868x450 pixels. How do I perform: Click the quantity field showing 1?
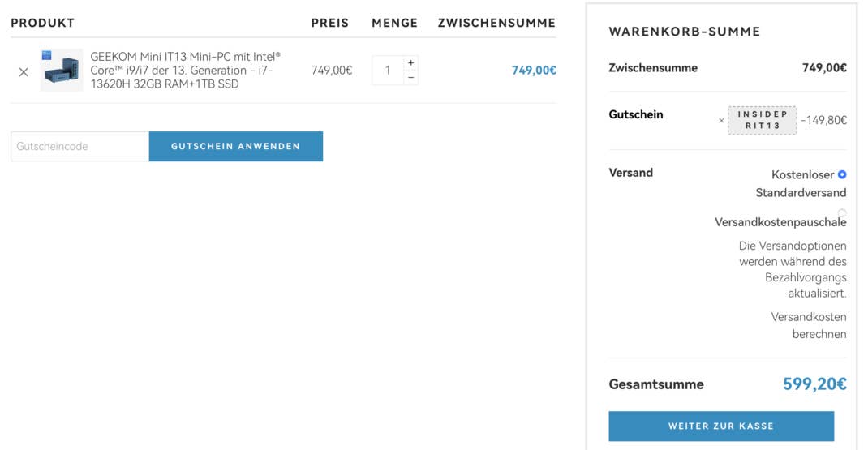pyautogui.click(x=388, y=71)
